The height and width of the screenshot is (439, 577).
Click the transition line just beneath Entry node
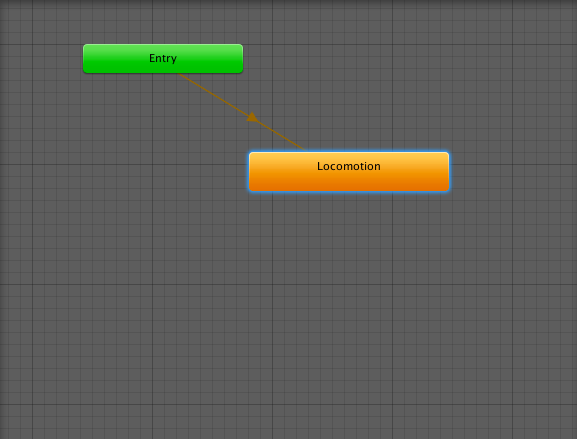click(184, 77)
